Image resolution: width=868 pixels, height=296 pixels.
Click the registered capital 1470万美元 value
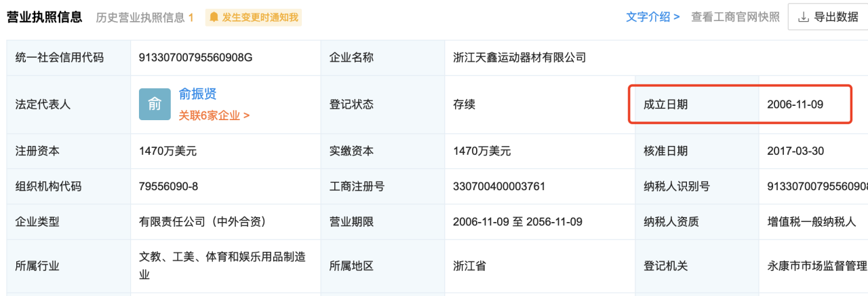coord(167,151)
